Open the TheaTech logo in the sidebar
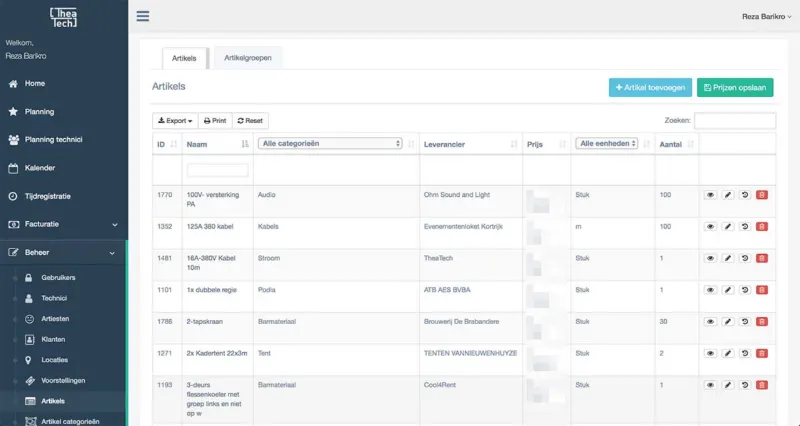The width and height of the screenshot is (800, 426). click(x=64, y=17)
